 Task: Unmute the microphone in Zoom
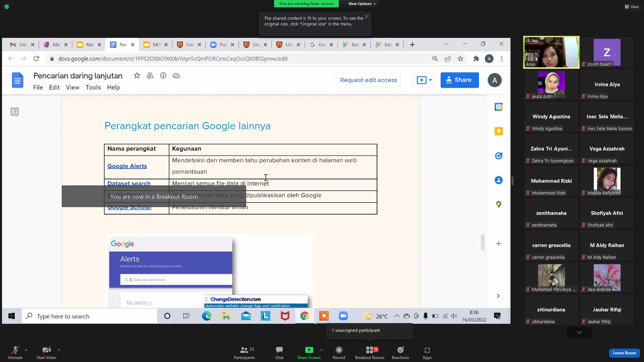tap(15, 353)
